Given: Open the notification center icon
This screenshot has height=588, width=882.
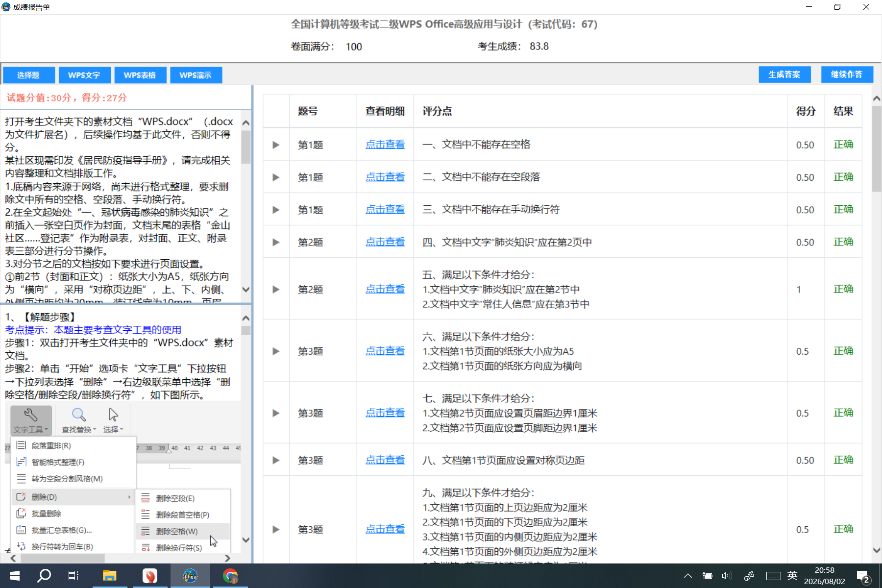Looking at the screenshot, I should pos(863,576).
